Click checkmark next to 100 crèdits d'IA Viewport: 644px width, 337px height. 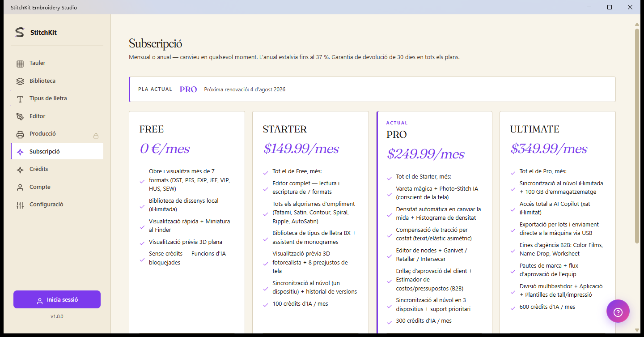tap(266, 304)
